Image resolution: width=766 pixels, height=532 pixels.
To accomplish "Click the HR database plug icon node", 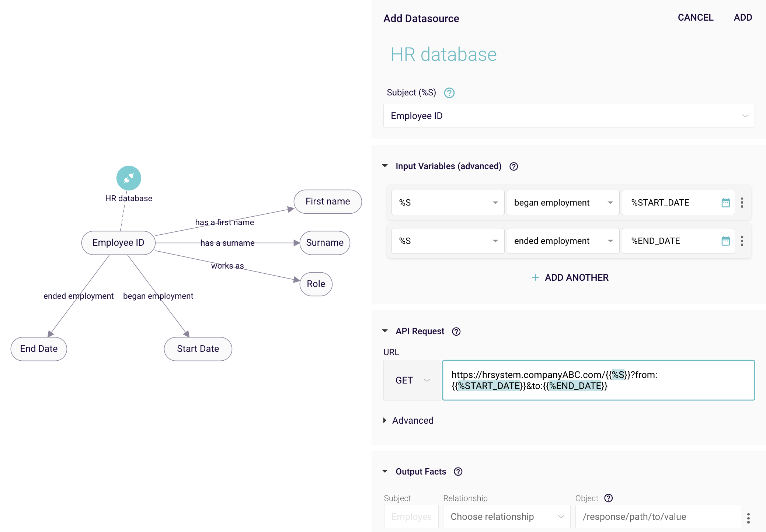I will click(129, 178).
